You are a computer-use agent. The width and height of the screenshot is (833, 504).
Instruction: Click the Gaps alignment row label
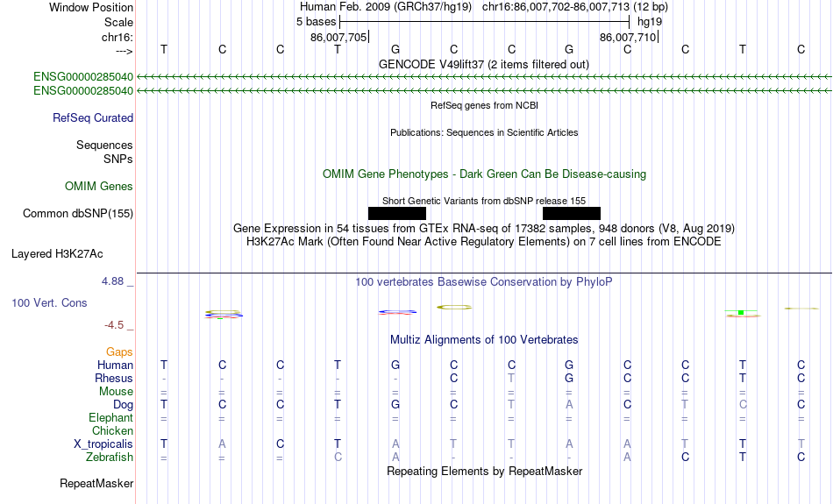pos(119,352)
